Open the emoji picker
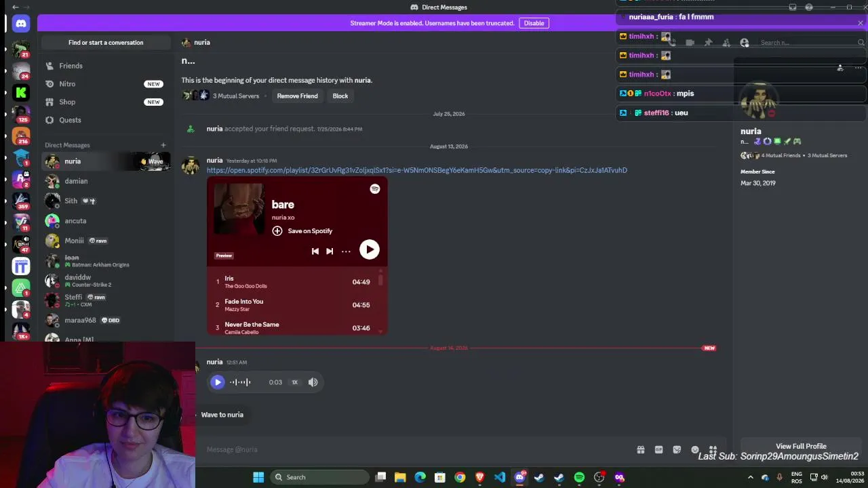Image resolution: width=868 pixels, height=488 pixels. pos(695,449)
